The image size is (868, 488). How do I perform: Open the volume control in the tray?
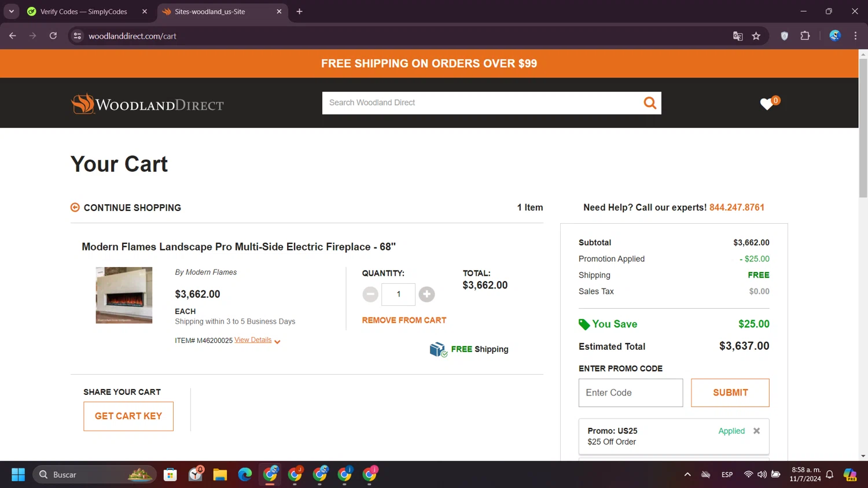pyautogui.click(x=762, y=475)
